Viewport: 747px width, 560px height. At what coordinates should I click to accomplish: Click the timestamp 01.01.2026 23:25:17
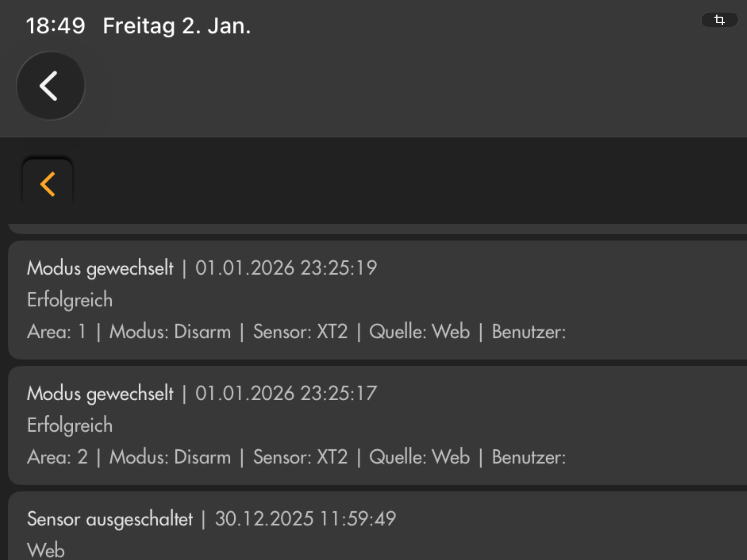click(286, 393)
